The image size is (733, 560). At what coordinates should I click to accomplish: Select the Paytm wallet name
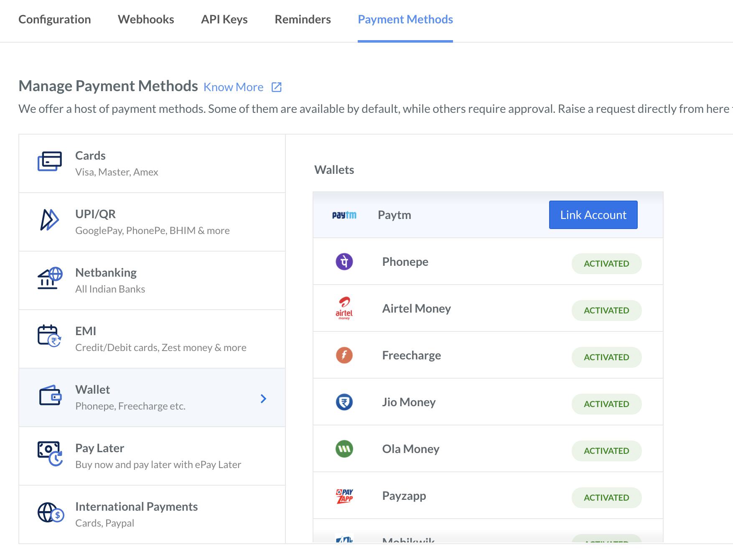tap(394, 215)
